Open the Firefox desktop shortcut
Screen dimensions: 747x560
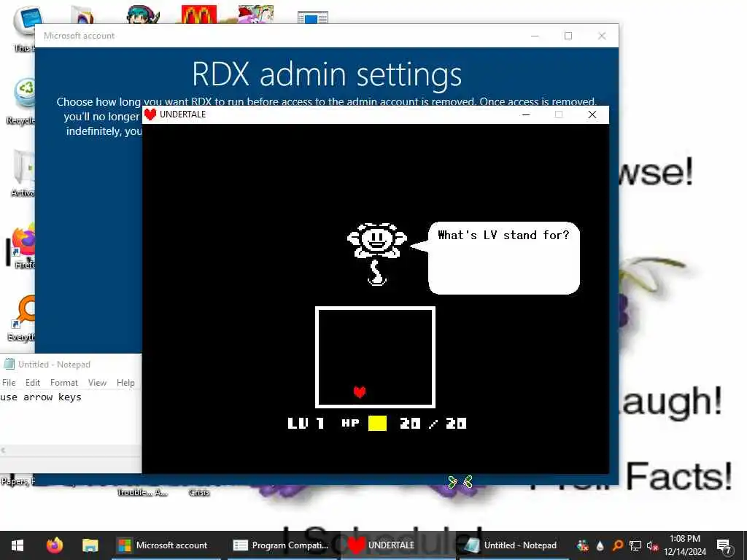(23, 246)
